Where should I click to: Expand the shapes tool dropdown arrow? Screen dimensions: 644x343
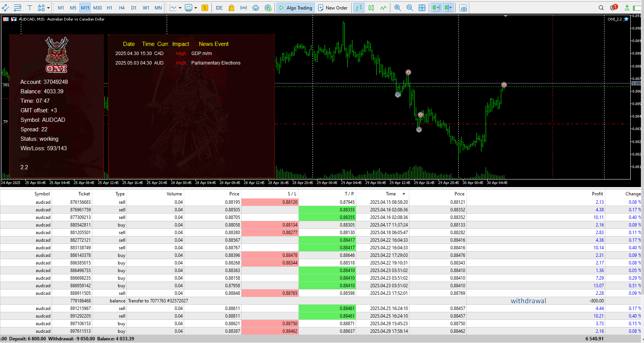click(x=48, y=8)
